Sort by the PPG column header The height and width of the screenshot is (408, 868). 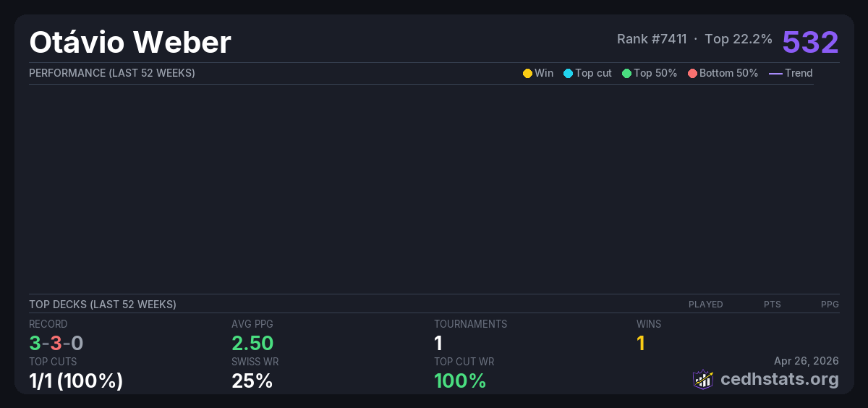tap(830, 305)
